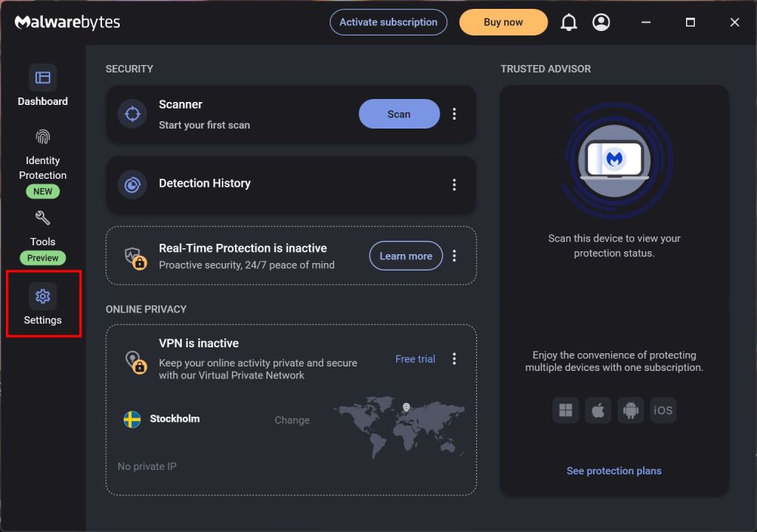Click the Detection History title
This screenshot has width=757, height=532.
(205, 183)
